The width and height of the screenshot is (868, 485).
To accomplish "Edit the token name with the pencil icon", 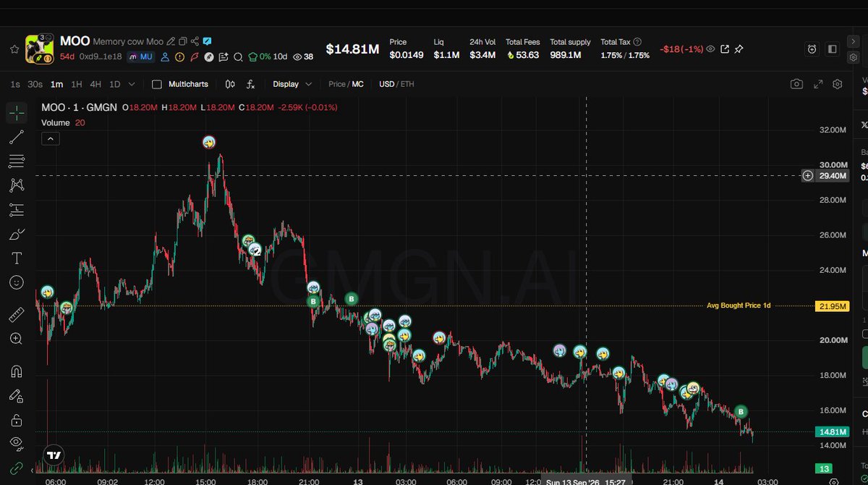I will pyautogui.click(x=171, y=41).
